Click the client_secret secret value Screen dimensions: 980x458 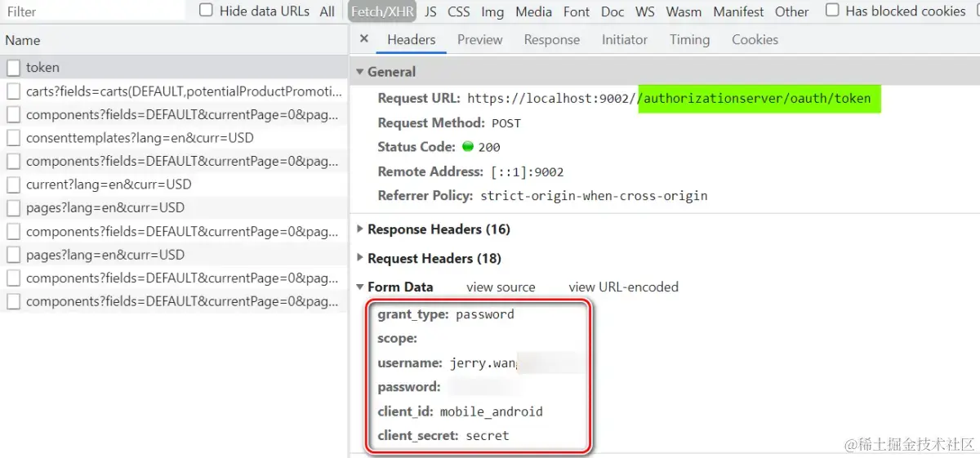(488, 436)
